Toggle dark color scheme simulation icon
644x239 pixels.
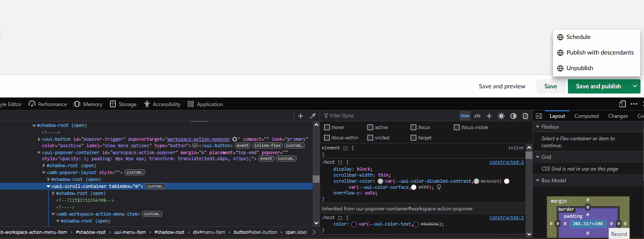513,116
